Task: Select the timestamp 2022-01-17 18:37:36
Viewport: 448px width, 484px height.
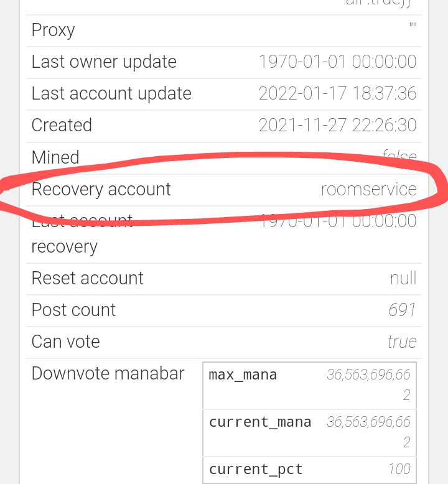Action: tap(337, 93)
